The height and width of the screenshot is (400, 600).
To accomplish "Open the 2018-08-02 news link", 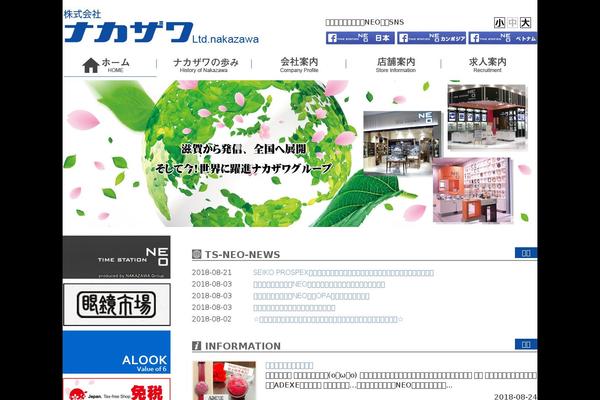I will tap(328, 319).
